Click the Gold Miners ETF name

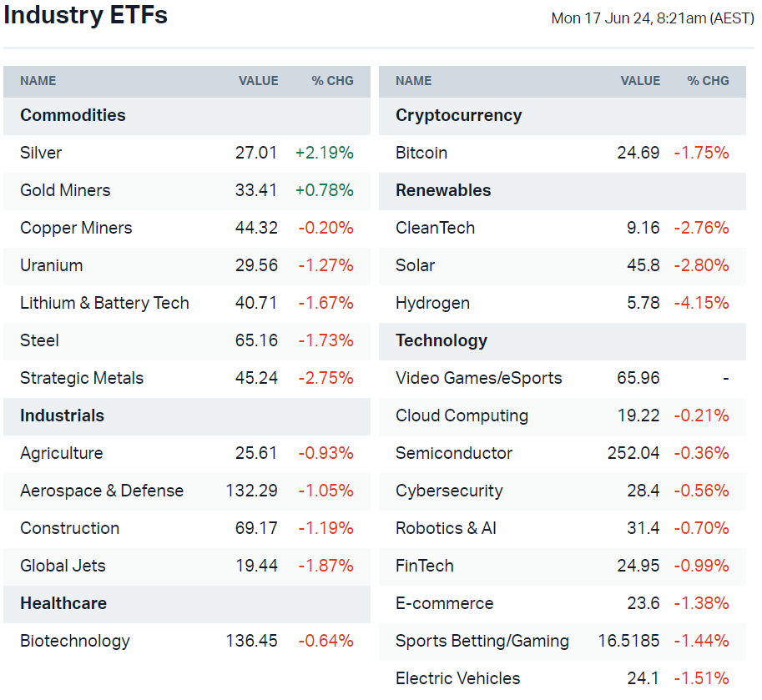pyautogui.click(x=65, y=190)
